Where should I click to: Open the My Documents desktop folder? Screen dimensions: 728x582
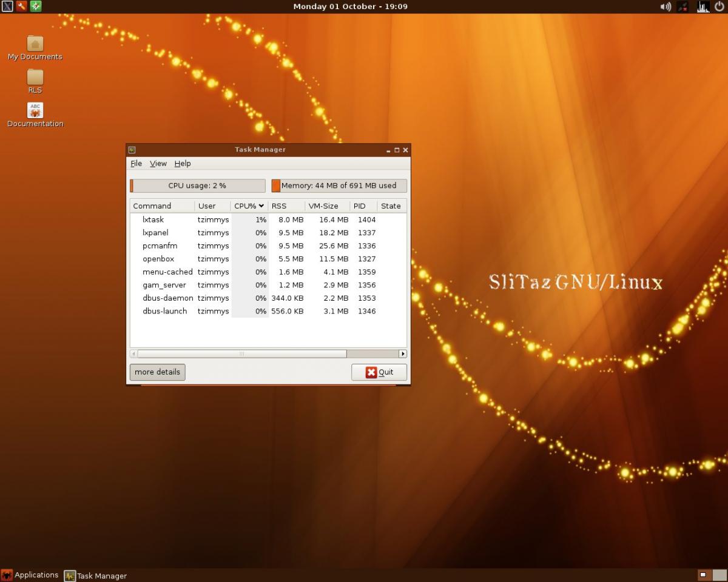point(35,48)
